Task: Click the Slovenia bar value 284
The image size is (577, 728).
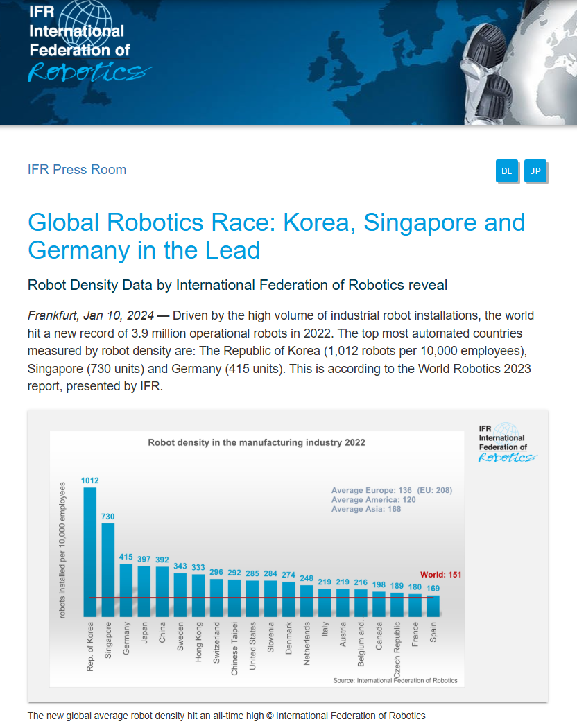Action: [270, 573]
